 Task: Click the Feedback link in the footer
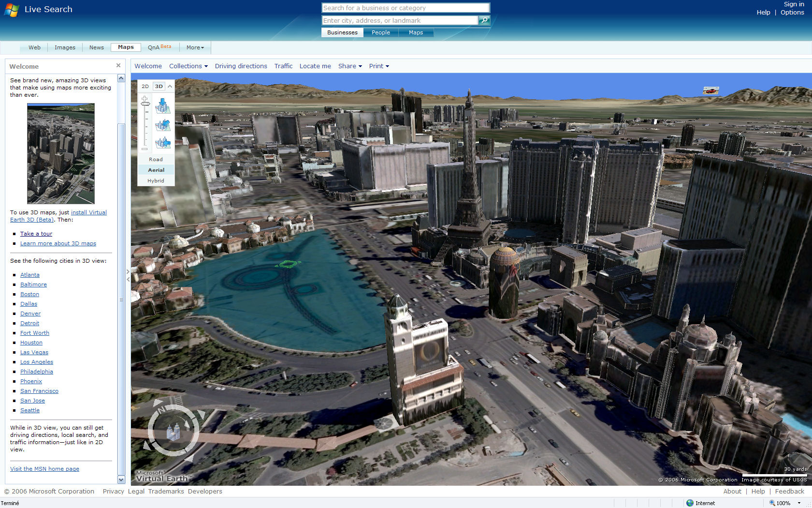pos(790,491)
